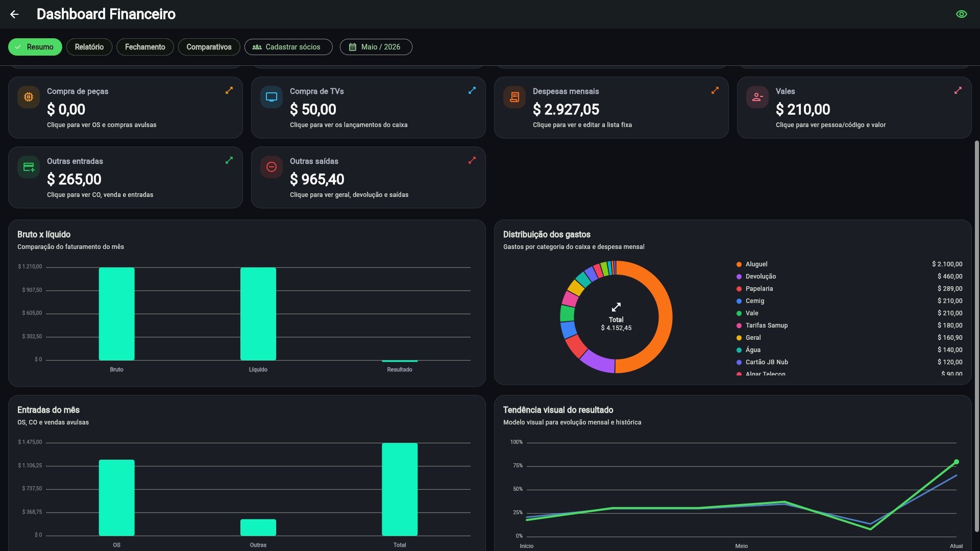Click the Líquido bar in the chart
Viewport: 980px width, 551px height.
(258, 314)
